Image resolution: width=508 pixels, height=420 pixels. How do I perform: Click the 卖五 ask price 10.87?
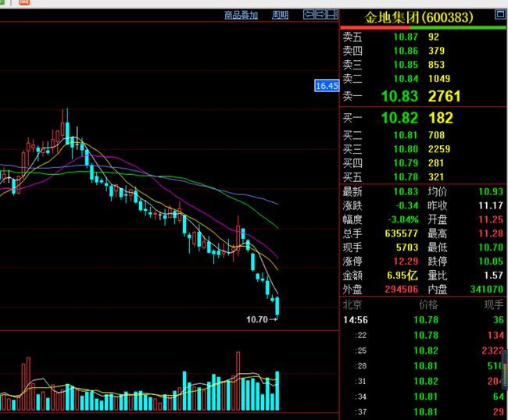406,37
